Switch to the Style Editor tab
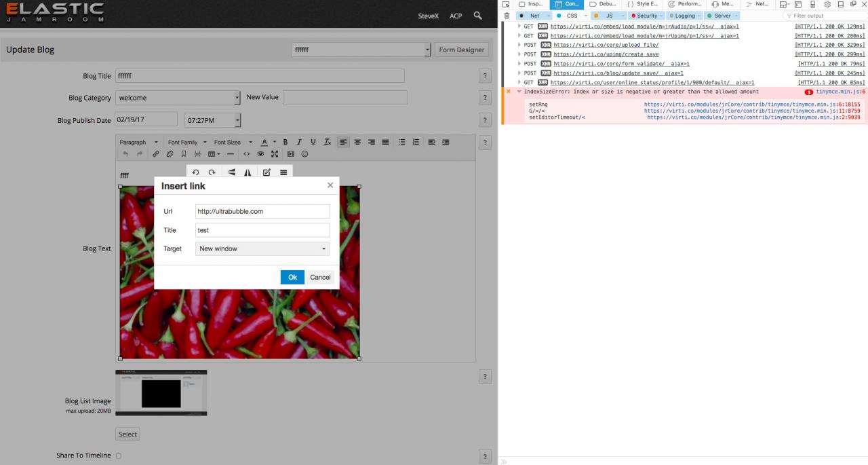868x465 pixels. (642, 4)
